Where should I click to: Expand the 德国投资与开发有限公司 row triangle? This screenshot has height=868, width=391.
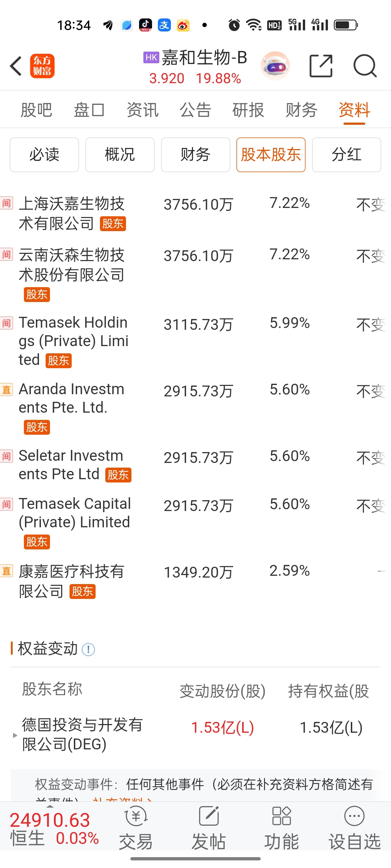point(15,735)
